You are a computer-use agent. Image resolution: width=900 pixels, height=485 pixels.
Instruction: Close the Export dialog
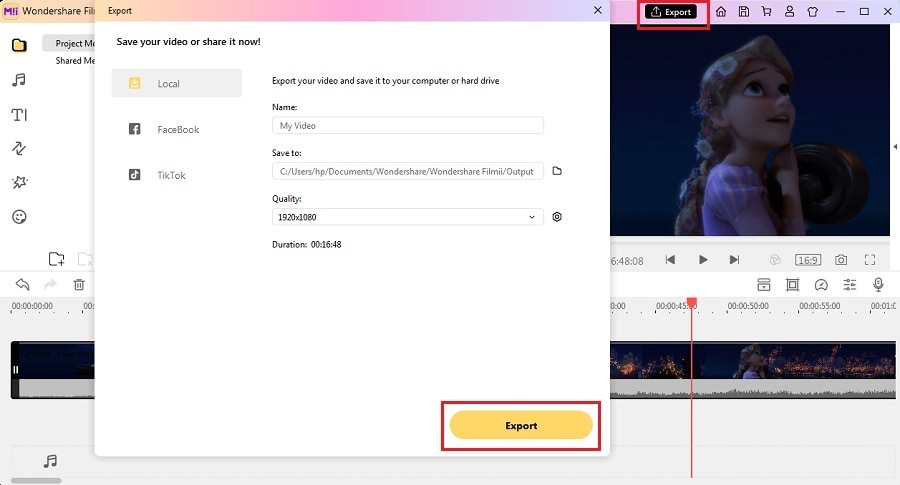point(598,10)
